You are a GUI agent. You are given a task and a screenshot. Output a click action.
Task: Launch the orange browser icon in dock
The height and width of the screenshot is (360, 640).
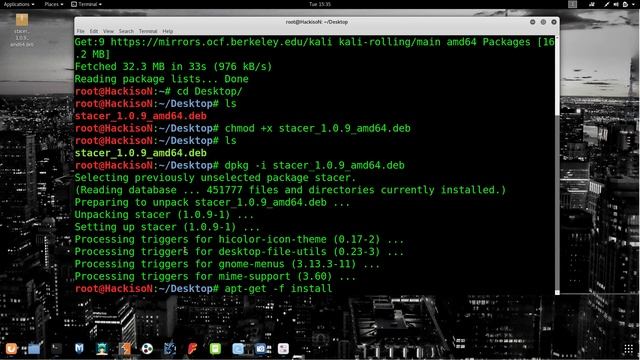(11, 349)
